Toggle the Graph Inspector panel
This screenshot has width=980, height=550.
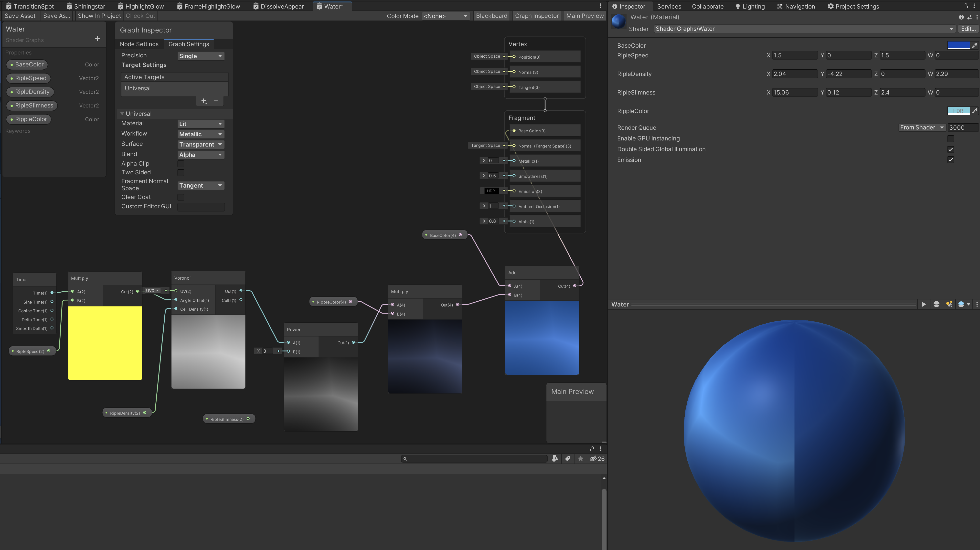(536, 16)
